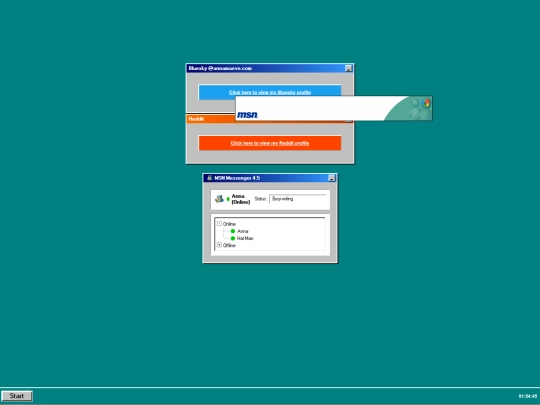Screen dimensions: 540x405
Task: Click the green presence dot beside Anna (Online)
Action: pyautogui.click(x=228, y=199)
